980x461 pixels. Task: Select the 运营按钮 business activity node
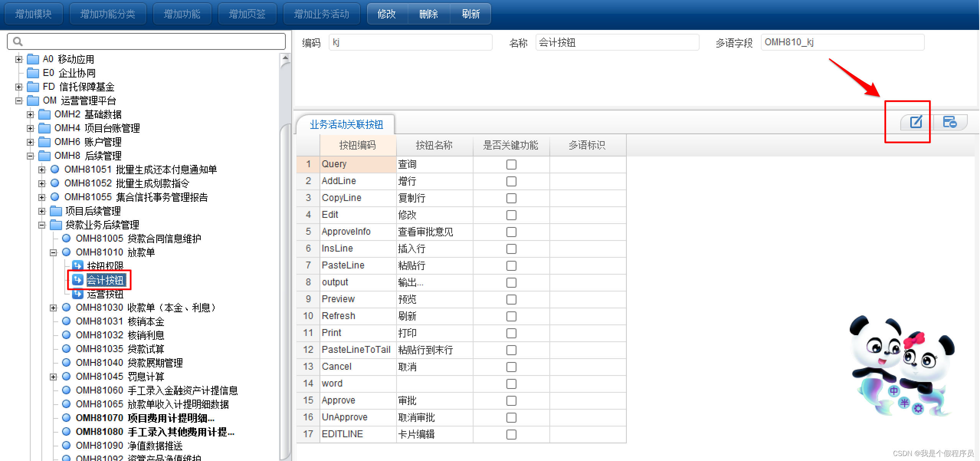point(105,294)
